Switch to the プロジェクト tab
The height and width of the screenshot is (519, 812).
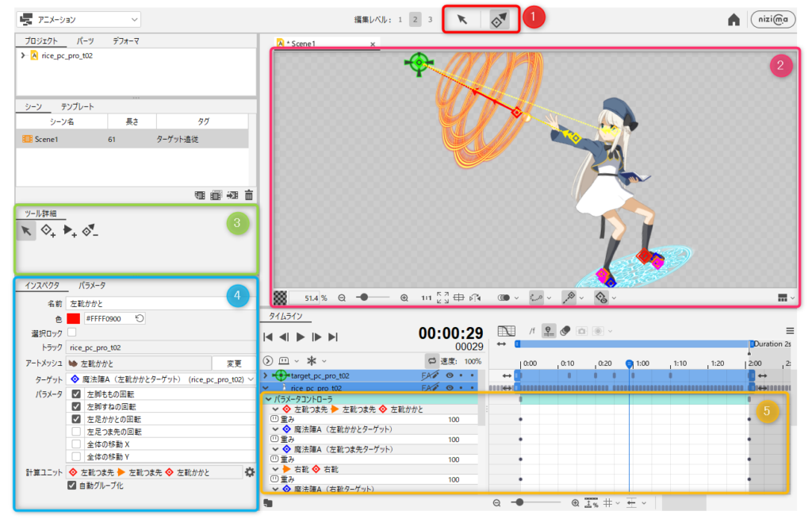pos(41,41)
